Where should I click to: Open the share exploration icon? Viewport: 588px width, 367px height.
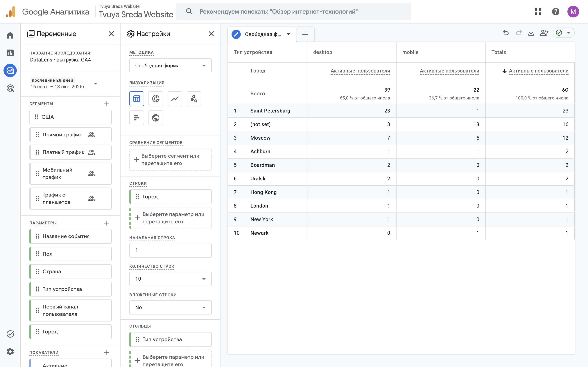[x=544, y=33]
